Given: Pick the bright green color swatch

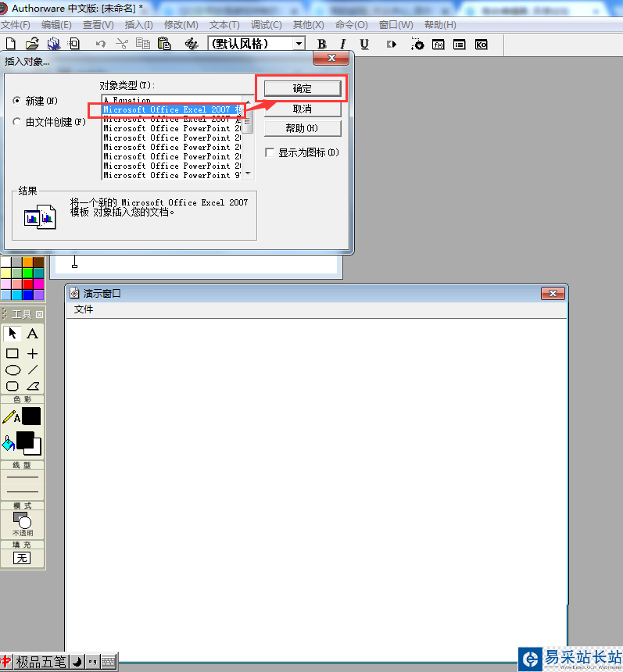Looking at the screenshot, I should (28, 273).
